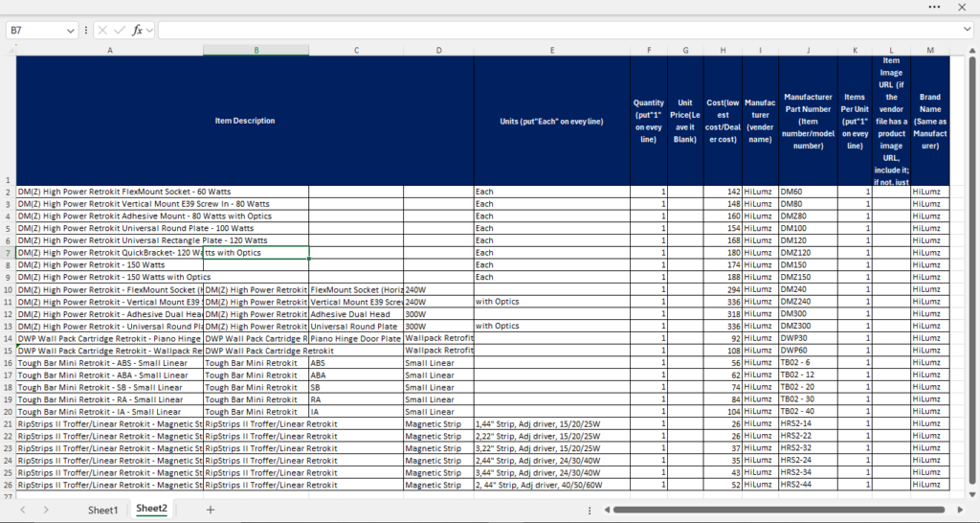Select the part number cell 'HRS2-44'
The height and width of the screenshot is (523, 980).
click(x=808, y=485)
